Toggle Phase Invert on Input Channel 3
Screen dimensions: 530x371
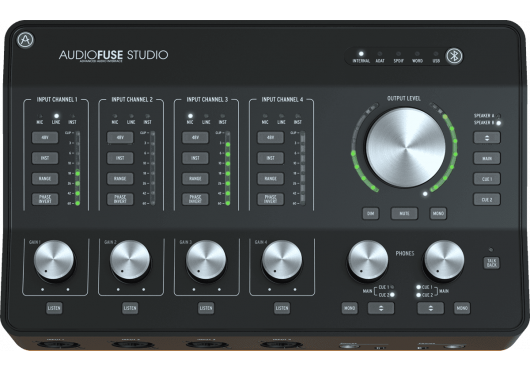[195, 199]
